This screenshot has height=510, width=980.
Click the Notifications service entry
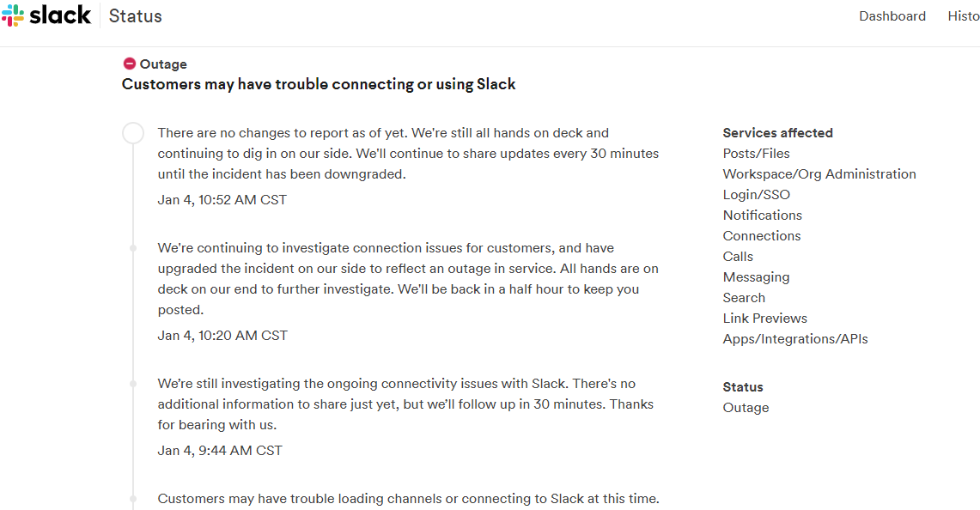tap(762, 216)
